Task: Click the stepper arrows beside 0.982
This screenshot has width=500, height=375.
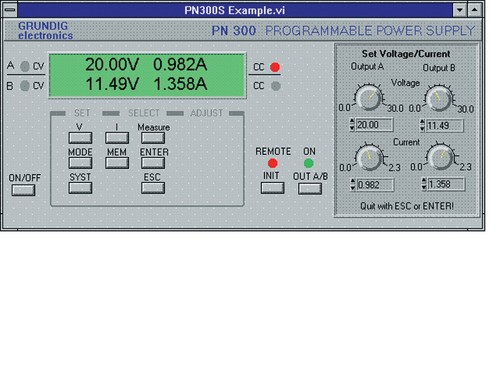Action: click(353, 185)
